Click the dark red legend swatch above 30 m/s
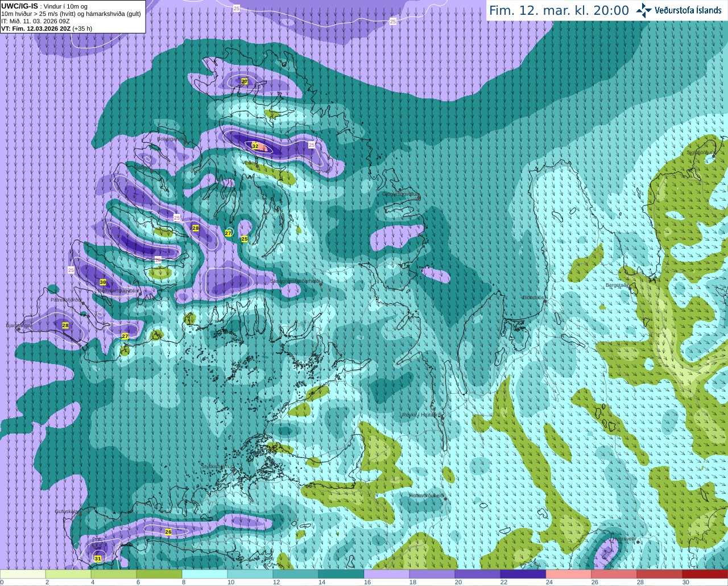 705,574
